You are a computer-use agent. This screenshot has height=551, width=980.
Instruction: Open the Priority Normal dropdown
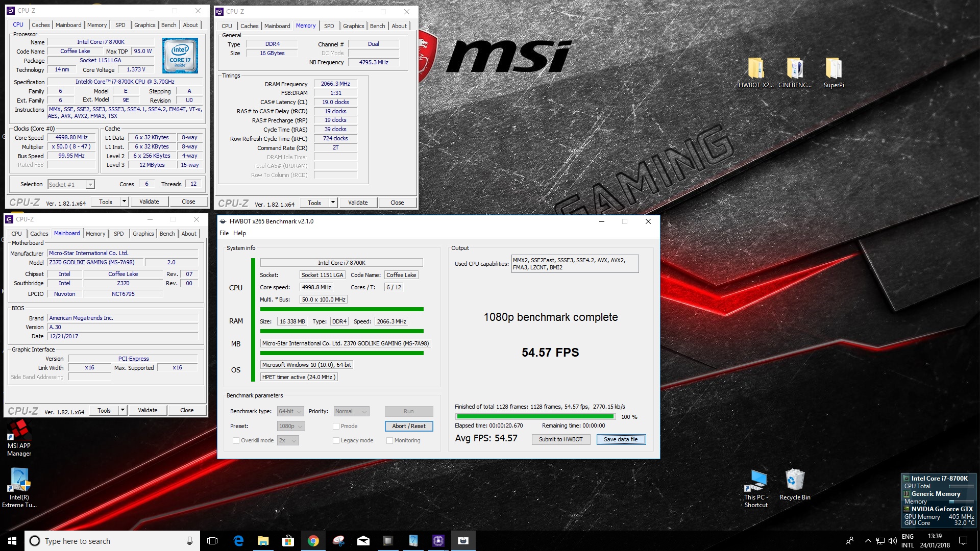pyautogui.click(x=351, y=411)
